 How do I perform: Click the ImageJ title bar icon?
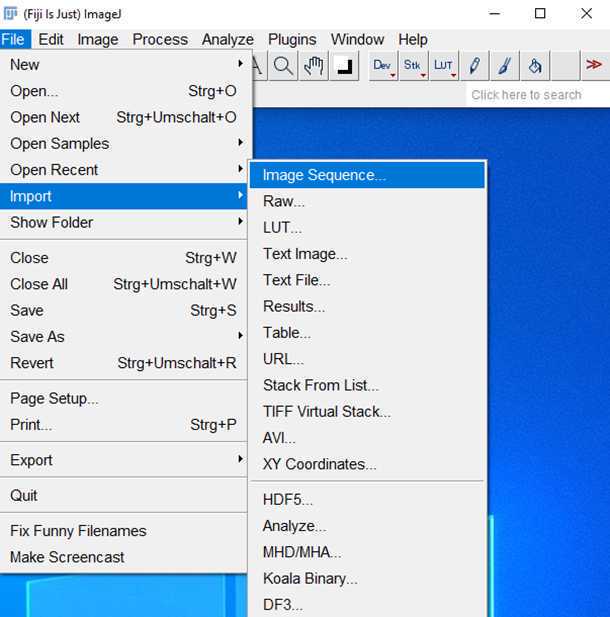point(10,14)
